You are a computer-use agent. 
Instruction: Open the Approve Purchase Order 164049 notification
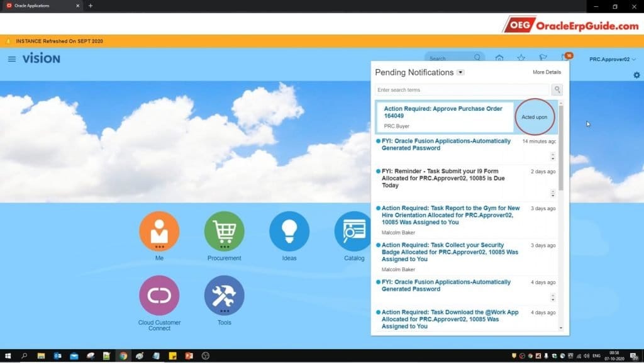[445, 113]
